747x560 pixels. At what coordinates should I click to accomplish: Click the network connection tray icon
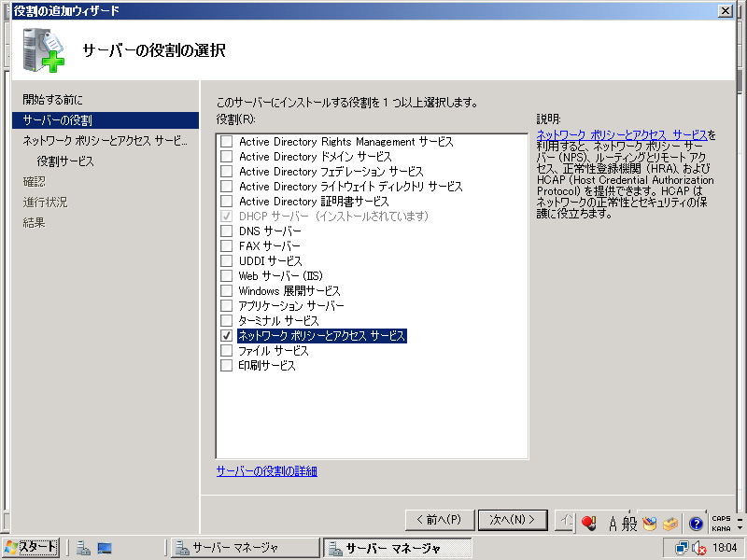[x=682, y=548]
